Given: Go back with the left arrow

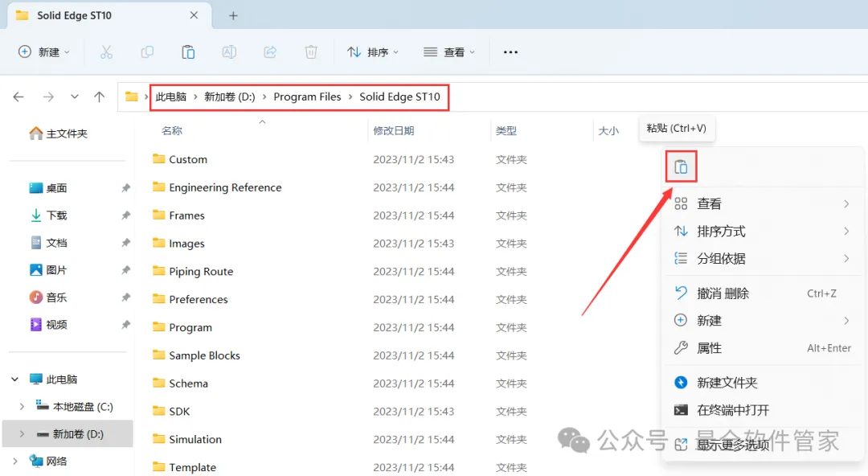Looking at the screenshot, I should coord(18,97).
